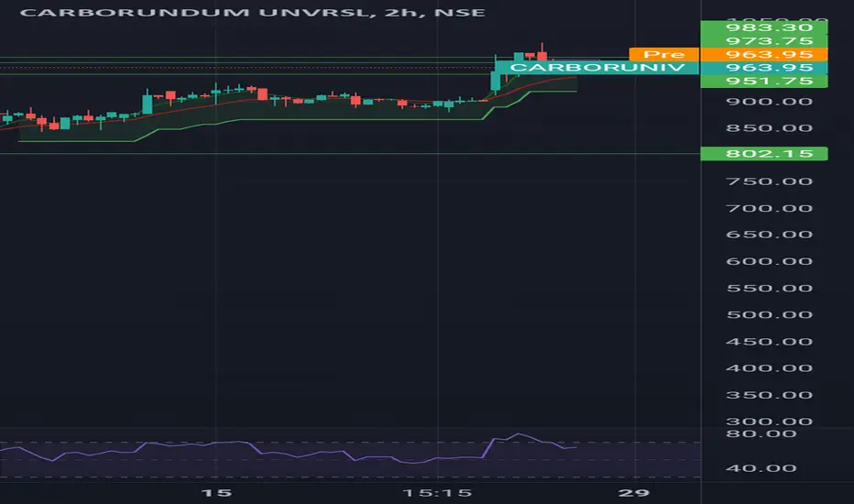854x504 pixels.
Task: Select the 951.75 green price label
Action: coord(763,81)
